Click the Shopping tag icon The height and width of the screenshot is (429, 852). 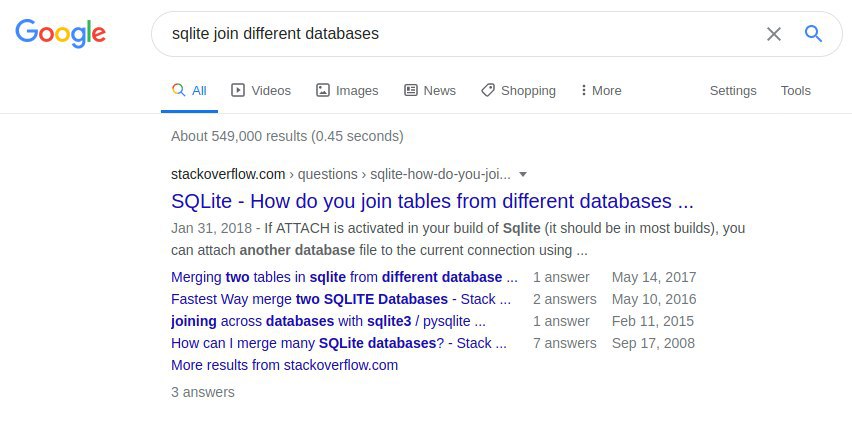[x=488, y=90]
